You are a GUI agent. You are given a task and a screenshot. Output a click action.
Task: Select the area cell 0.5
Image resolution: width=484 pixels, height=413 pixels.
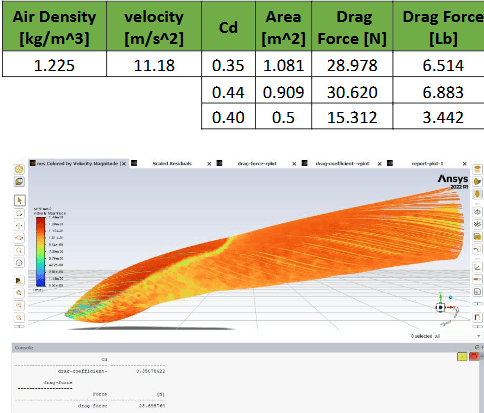click(x=283, y=117)
